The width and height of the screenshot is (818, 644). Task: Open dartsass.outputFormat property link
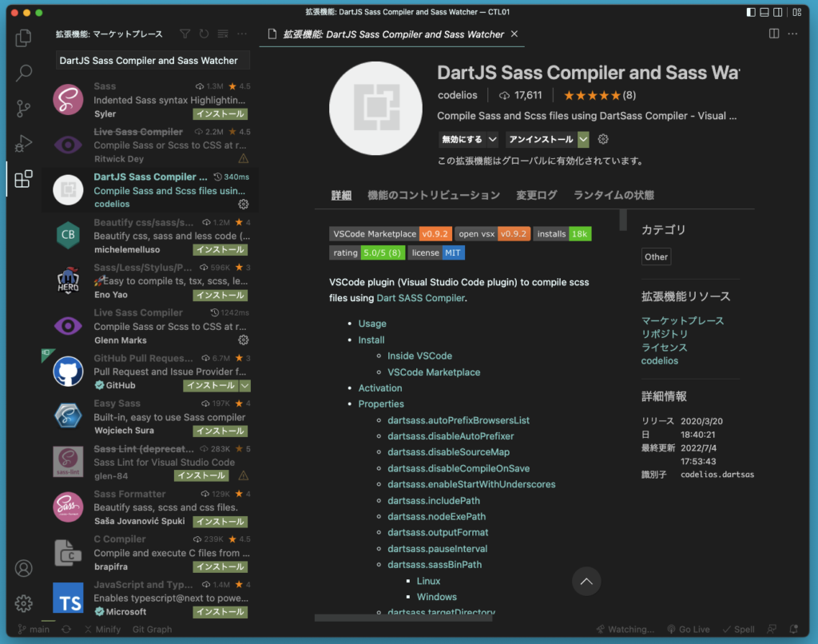438,532
